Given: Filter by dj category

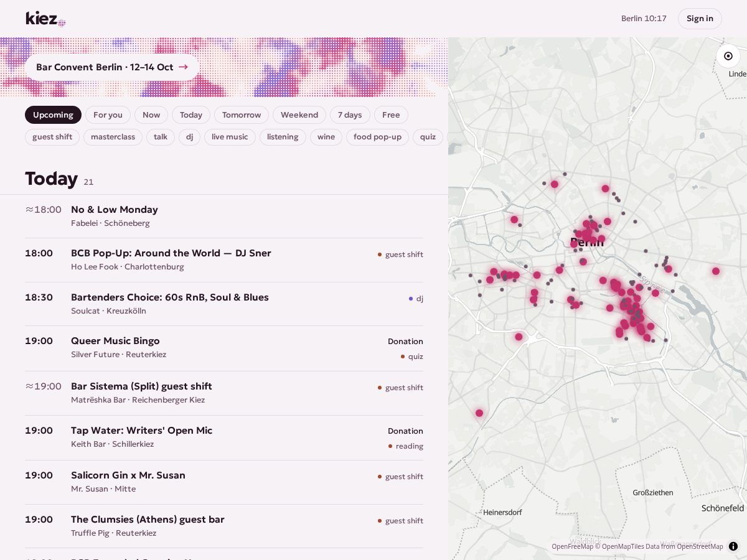Looking at the screenshot, I should [x=189, y=137].
